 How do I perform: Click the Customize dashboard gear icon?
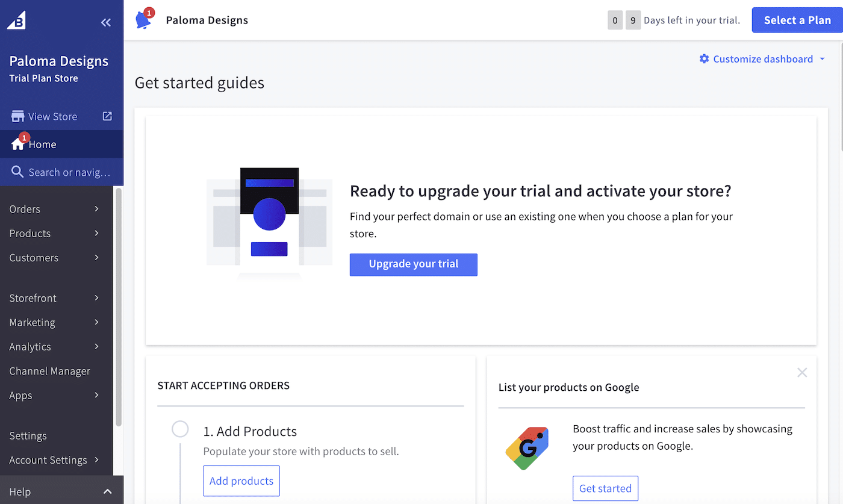click(704, 58)
